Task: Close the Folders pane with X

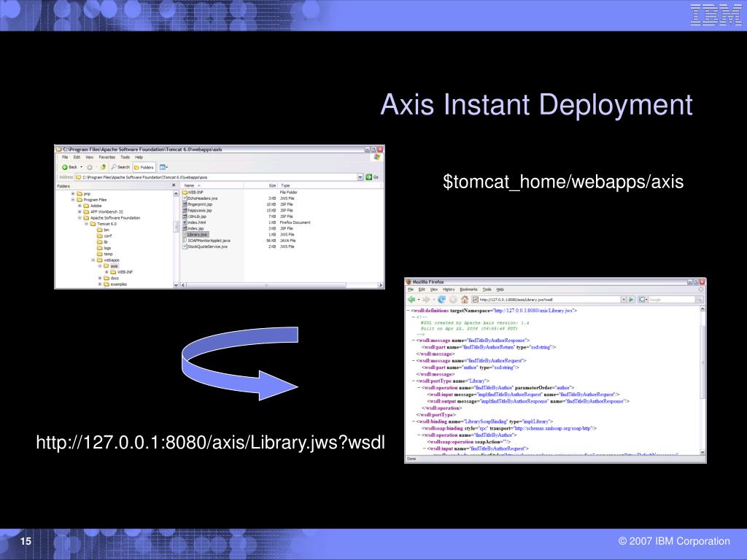Action: (174, 185)
